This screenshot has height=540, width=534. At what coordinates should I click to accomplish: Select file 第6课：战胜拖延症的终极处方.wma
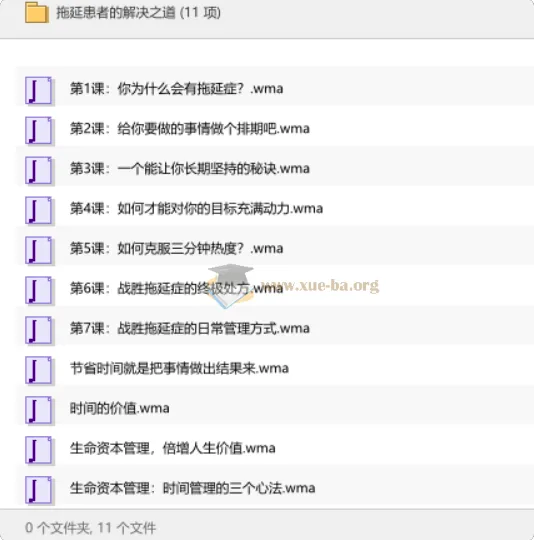177,288
